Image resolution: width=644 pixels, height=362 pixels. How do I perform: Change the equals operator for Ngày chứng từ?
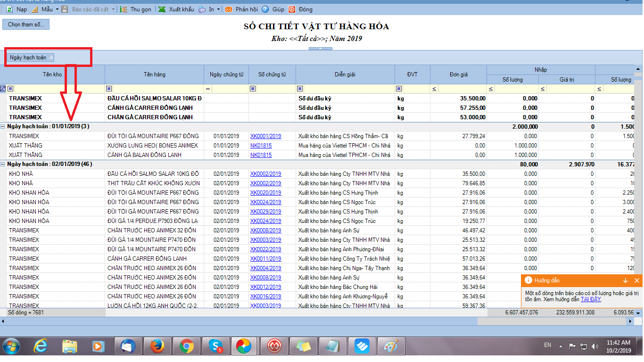(208, 89)
